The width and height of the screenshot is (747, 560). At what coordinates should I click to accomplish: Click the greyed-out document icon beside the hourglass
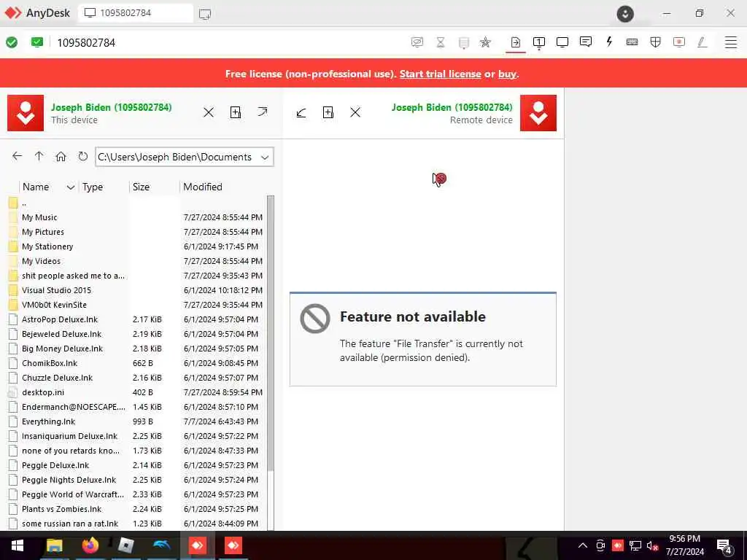(463, 43)
